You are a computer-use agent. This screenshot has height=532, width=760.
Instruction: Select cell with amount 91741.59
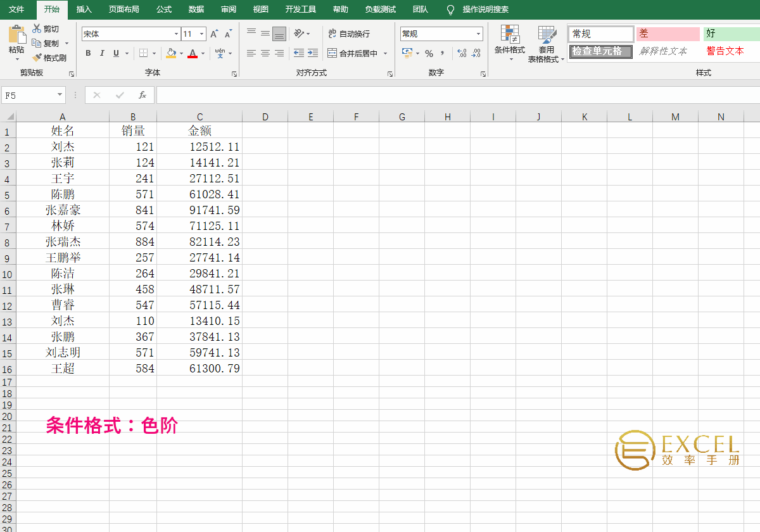click(x=199, y=210)
